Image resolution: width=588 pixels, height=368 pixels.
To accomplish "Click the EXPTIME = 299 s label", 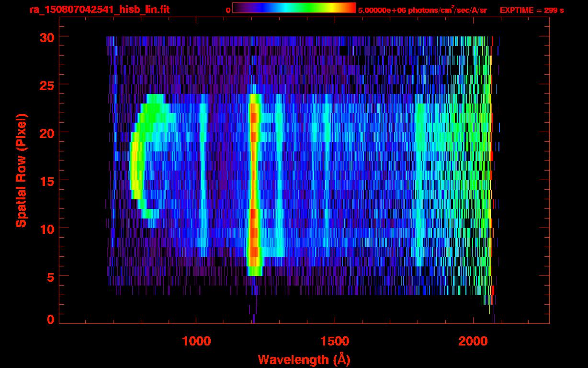I will (x=531, y=10).
